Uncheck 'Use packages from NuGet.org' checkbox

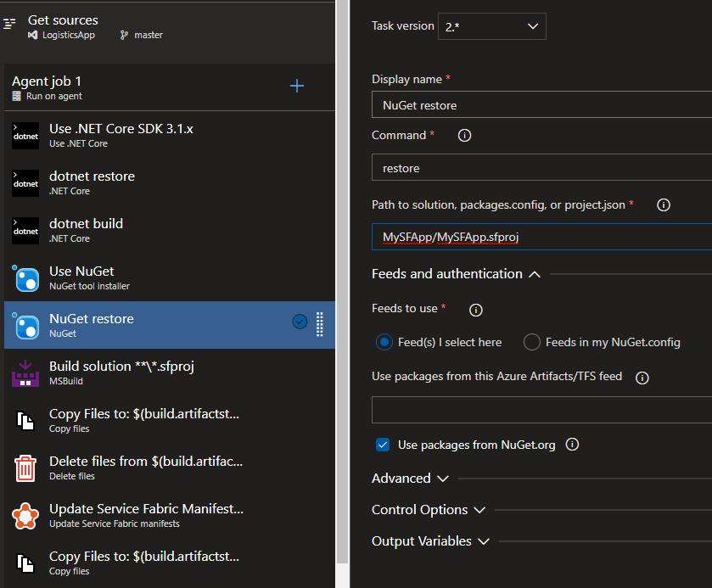click(x=383, y=445)
